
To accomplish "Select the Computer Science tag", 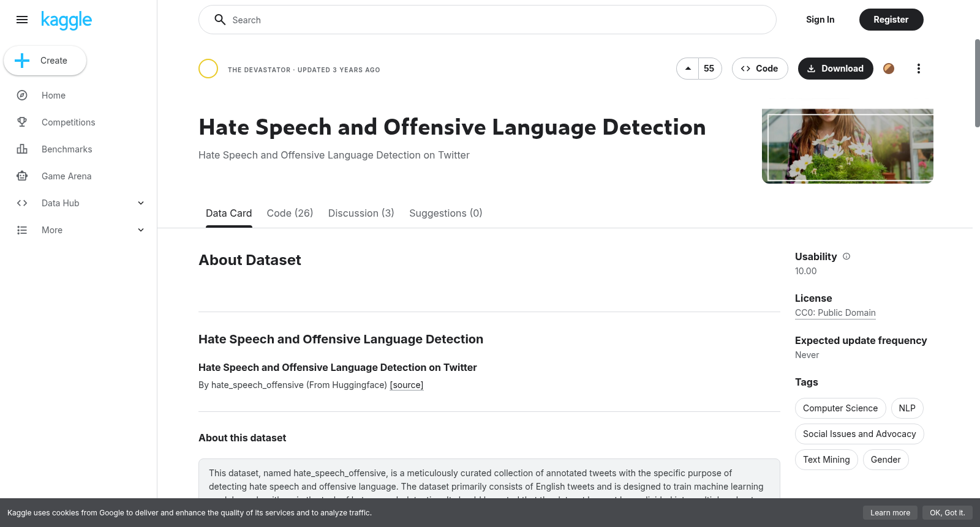I will click(840, 408).
